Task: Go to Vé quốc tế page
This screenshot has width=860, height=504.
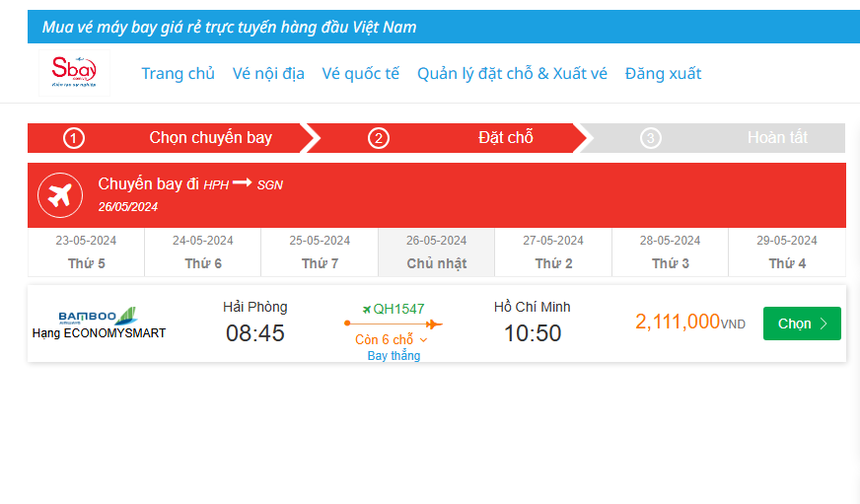Action: 360,73
